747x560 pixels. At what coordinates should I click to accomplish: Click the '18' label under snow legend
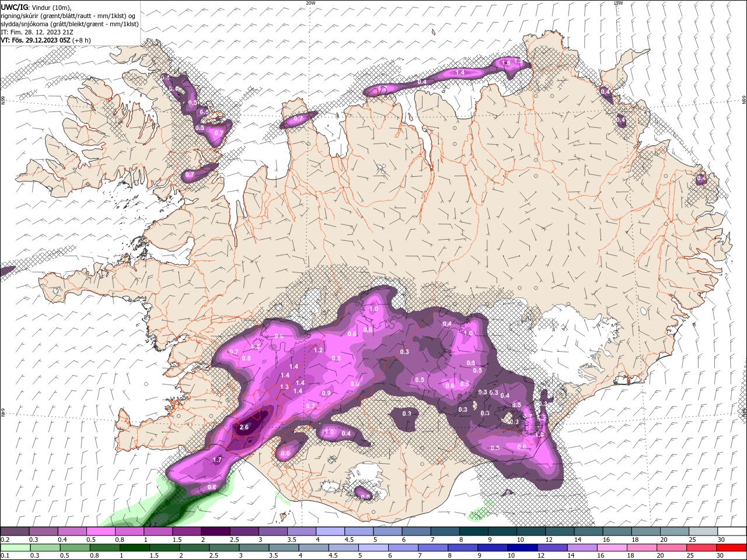(x=635, y=540)
